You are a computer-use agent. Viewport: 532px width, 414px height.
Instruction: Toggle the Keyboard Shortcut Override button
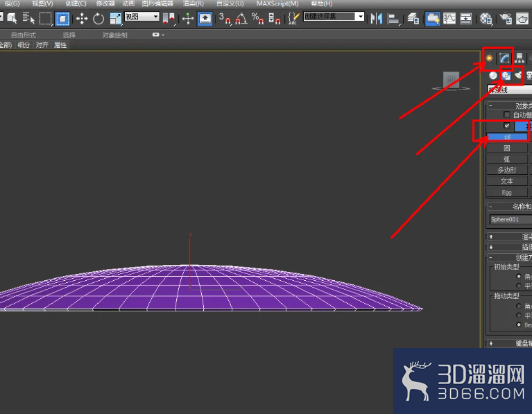[205, 18]
